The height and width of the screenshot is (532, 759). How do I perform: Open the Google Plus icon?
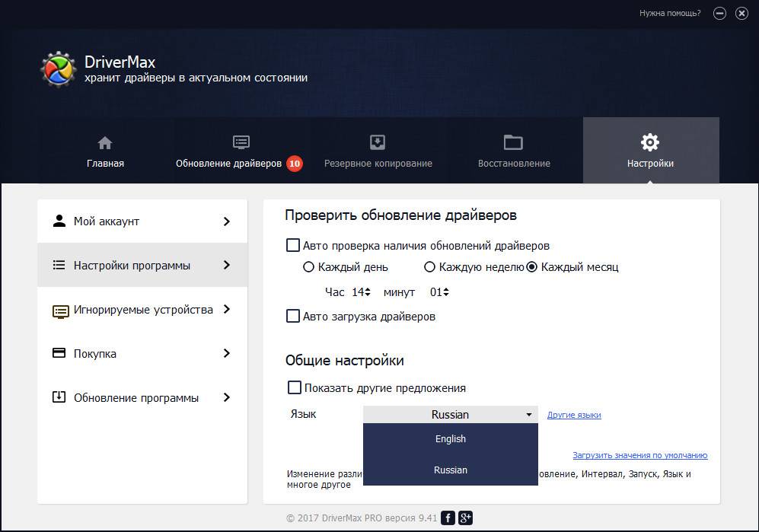465,518
